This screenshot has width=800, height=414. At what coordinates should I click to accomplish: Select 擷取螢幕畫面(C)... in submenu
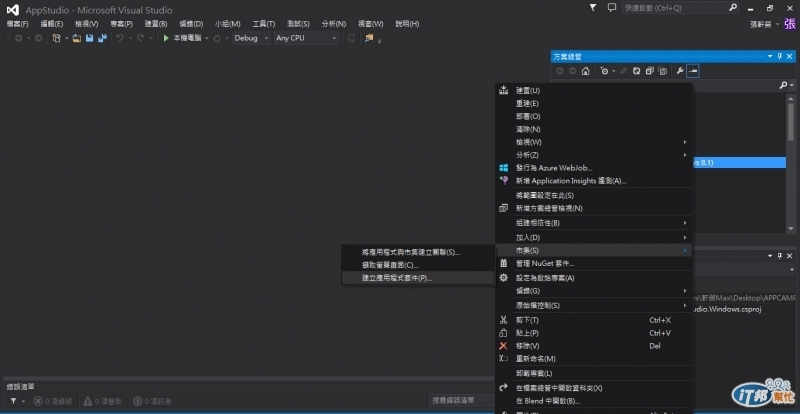418,265
